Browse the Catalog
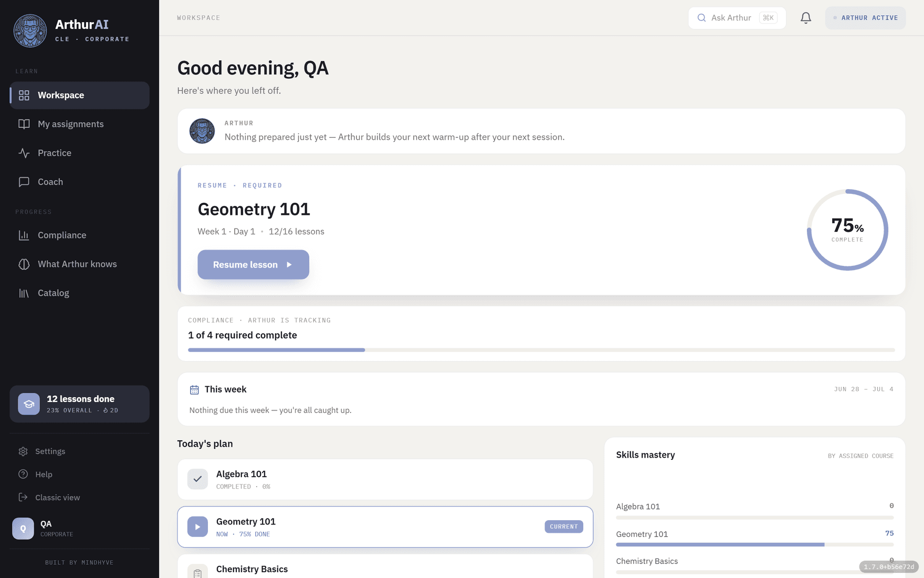This screenshot has width=924, height=578. coord(79,293)
